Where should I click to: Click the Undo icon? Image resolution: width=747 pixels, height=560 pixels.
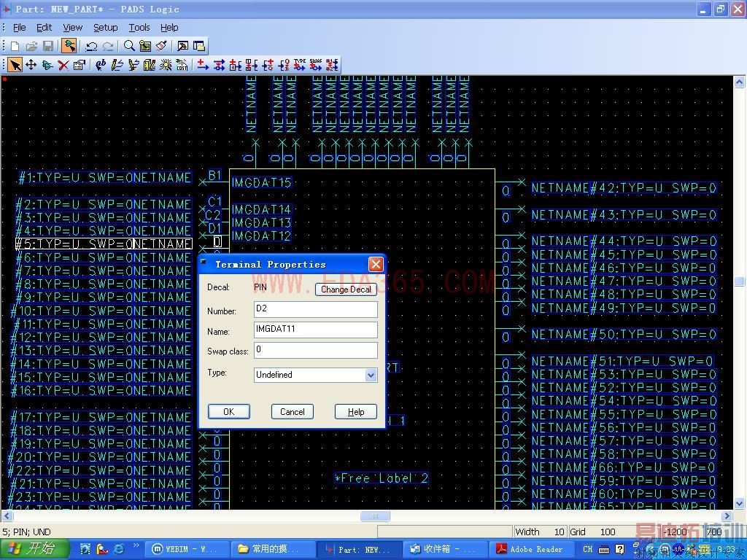[x=91, y=46]
